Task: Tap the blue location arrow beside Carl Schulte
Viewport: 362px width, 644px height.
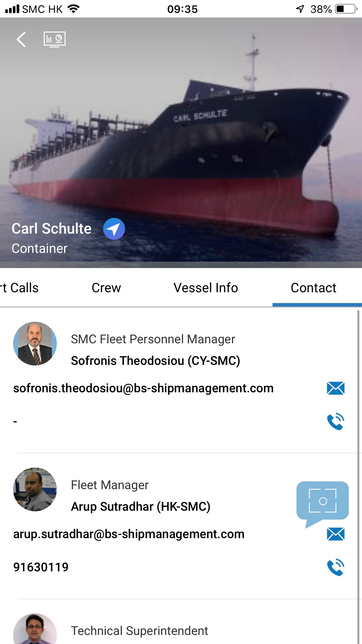Action: (114, 229)
